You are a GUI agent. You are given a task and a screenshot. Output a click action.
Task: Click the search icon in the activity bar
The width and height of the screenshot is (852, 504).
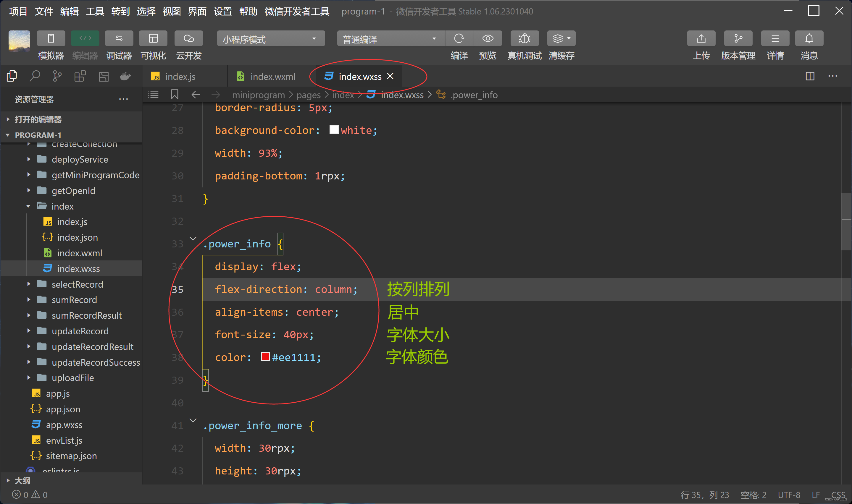[x=35, y=76]
